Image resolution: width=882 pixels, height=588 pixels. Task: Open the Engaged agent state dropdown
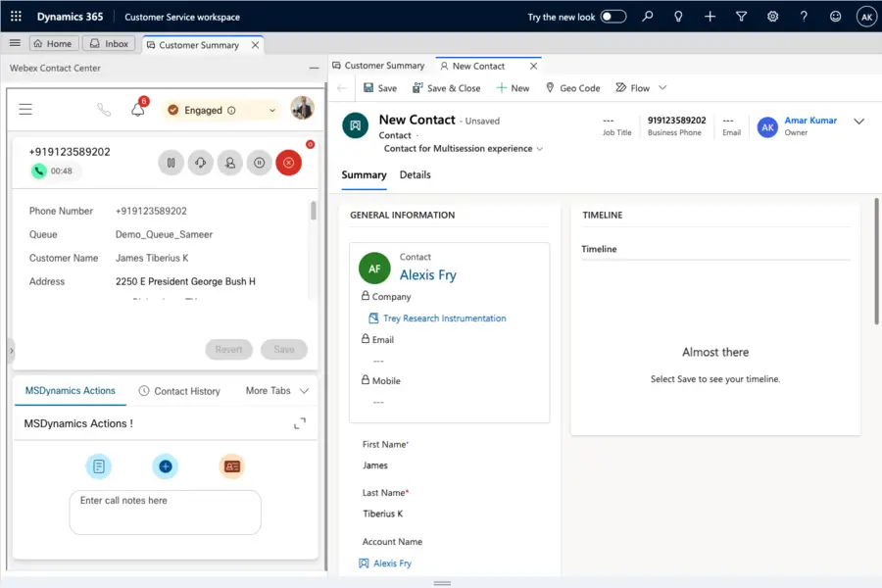(x=221, y=111)
